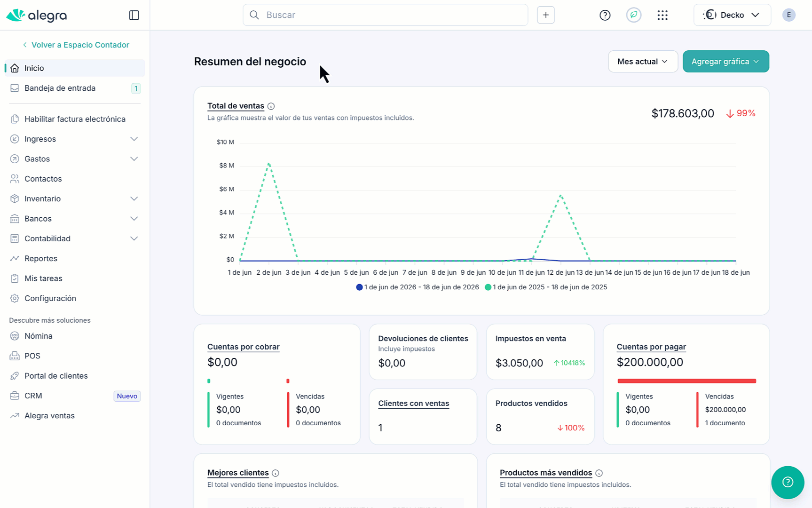Viewport: 812px width, 508px height.
Task: Click info icon next to Total de ventas
Action: [271, 106]
